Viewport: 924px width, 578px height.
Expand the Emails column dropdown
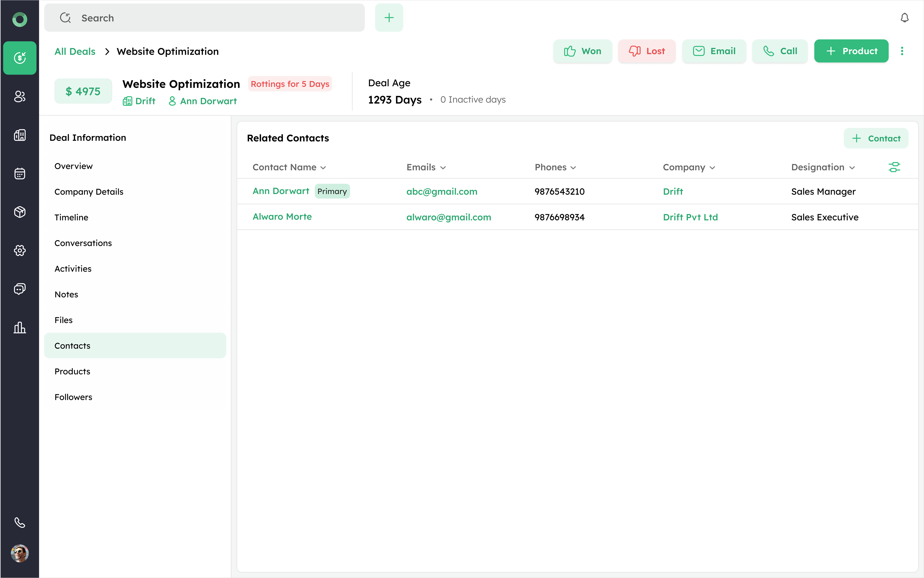(443, 168)
